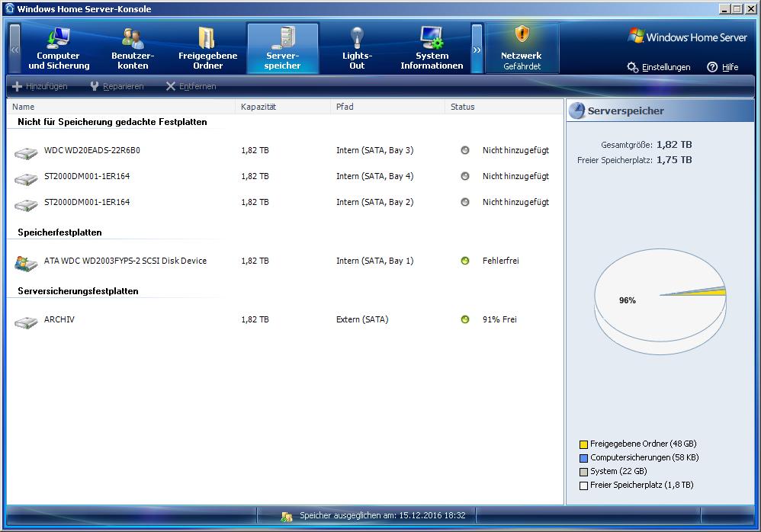Click the Intern (SATA, Bay 4) path

374,176
